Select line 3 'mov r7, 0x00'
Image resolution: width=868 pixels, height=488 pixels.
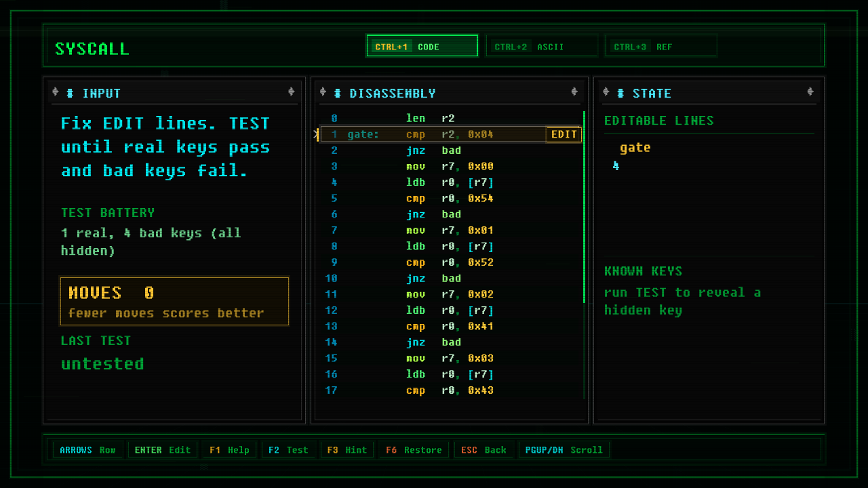click(x=450, y=166)
